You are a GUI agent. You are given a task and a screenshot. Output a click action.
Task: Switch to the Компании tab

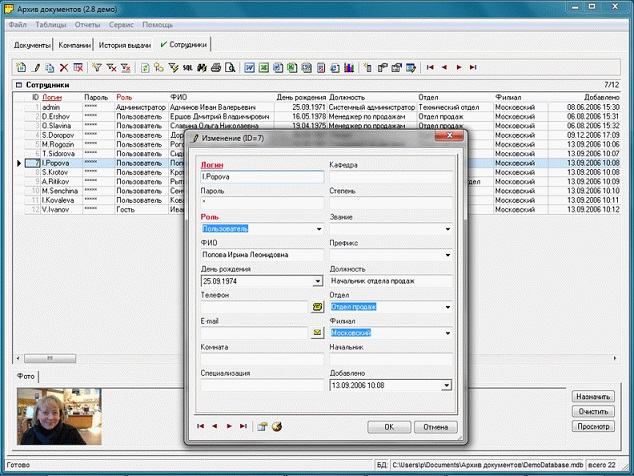[x=75, y=45]
